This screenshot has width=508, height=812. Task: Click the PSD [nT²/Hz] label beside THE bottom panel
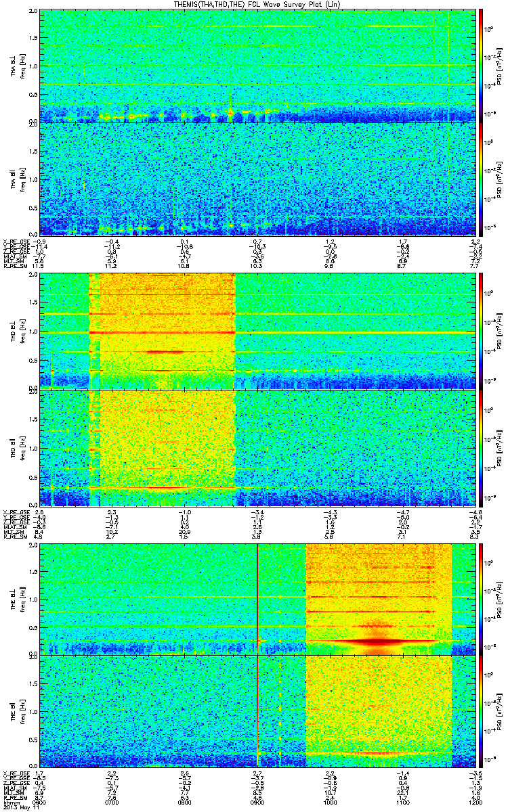[x=501, y=710]
